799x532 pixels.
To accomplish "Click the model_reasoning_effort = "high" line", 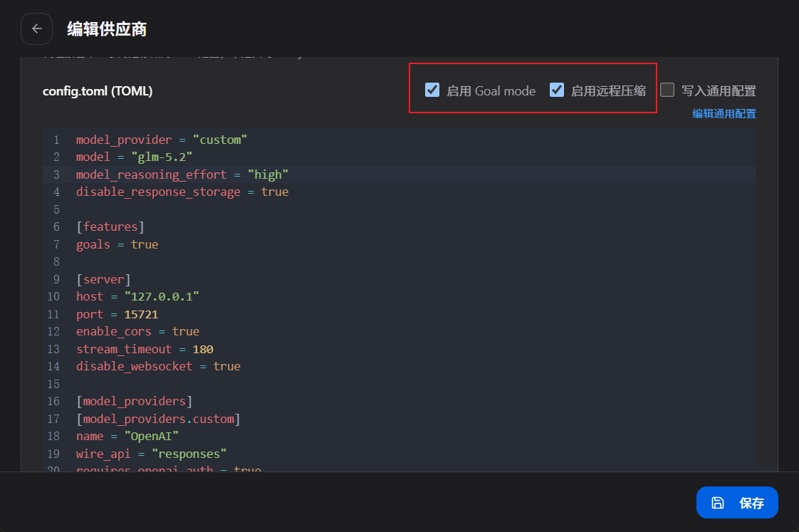I will pyautogui.click(x=182, y=174).
